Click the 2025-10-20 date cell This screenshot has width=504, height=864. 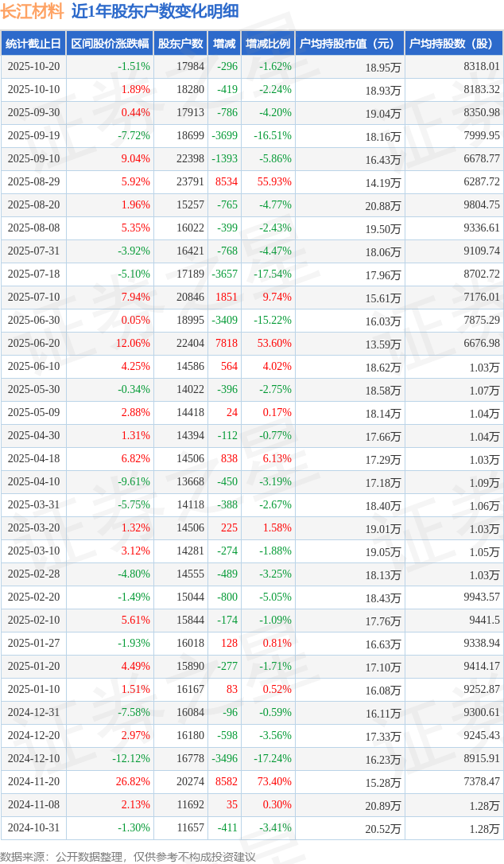point(33,67)
